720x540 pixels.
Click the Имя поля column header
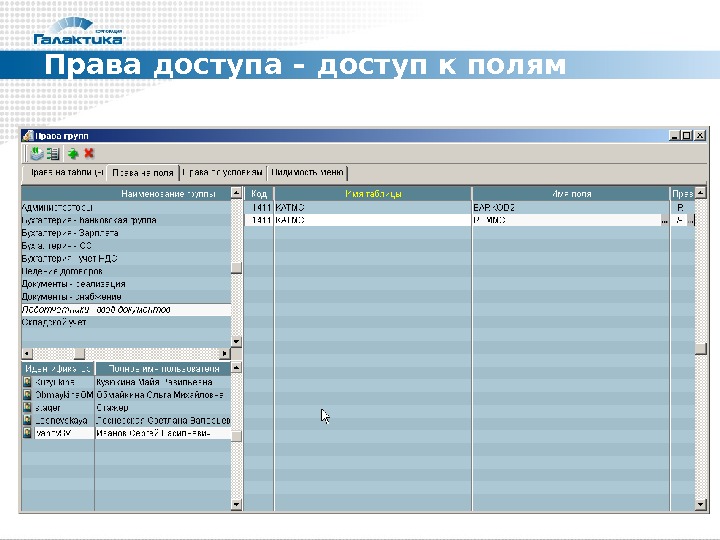571,194
